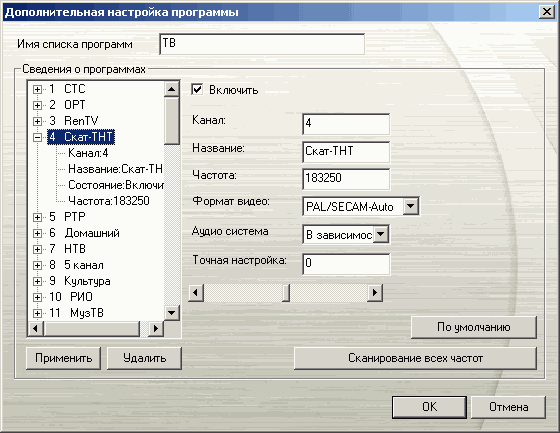Expand the СТС channel tree node
The height and width of the screenshot is (433, 560).
(x=37, y=89)
